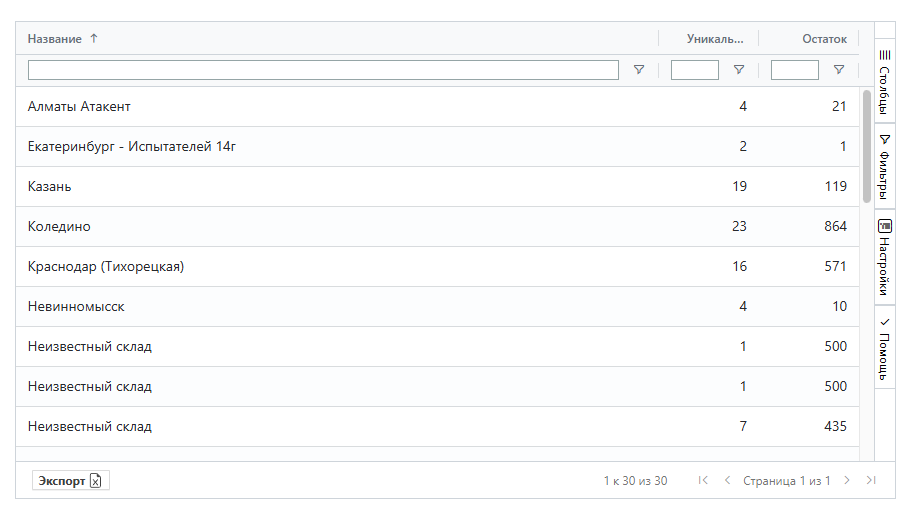Click the Экспорт button

(x=70, y=481)
